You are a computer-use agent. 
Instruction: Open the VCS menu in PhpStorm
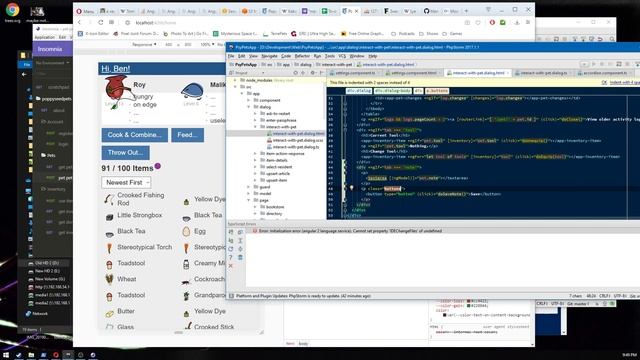pyautogui.click(x=342, y=56)
